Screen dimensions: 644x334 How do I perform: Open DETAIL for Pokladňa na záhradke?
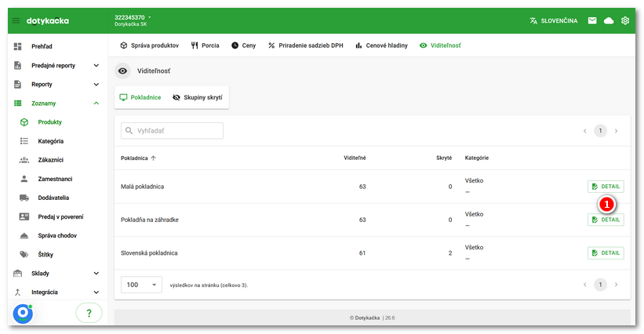(x=606, y=220)
